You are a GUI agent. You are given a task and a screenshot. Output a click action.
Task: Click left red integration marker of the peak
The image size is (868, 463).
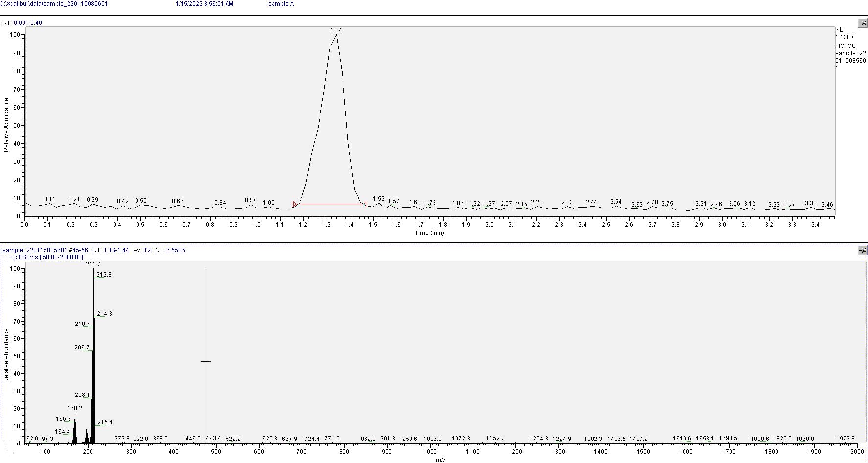(295, 204)
